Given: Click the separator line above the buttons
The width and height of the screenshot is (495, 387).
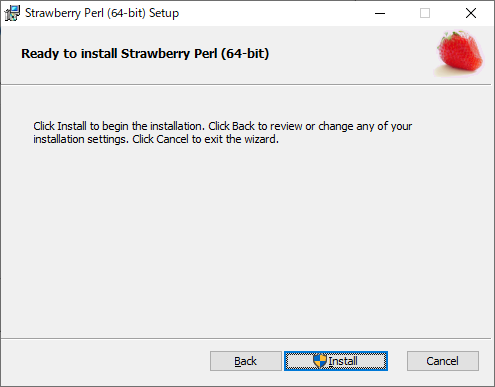Looking at the screenshot, I should tap(246, 339).
